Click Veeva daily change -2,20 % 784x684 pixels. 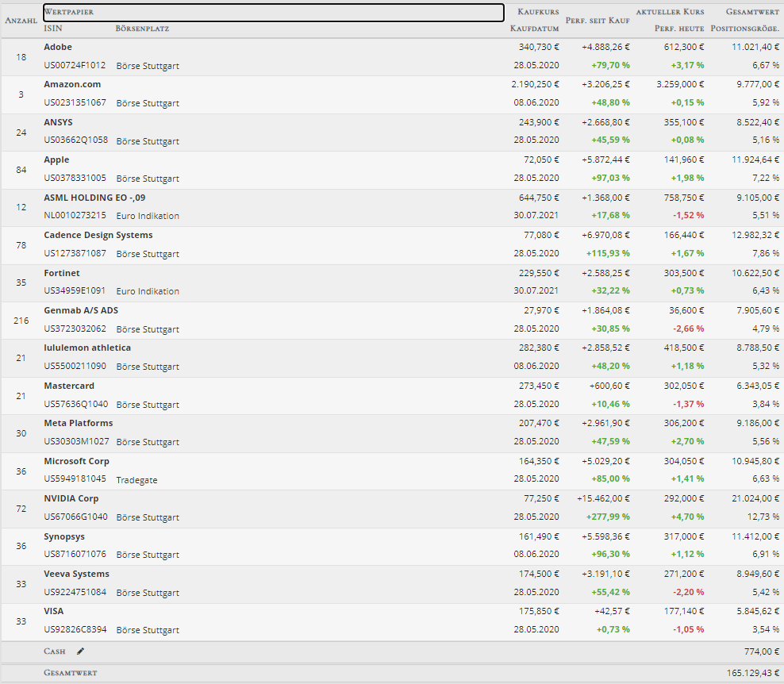(x=689, y=593)
